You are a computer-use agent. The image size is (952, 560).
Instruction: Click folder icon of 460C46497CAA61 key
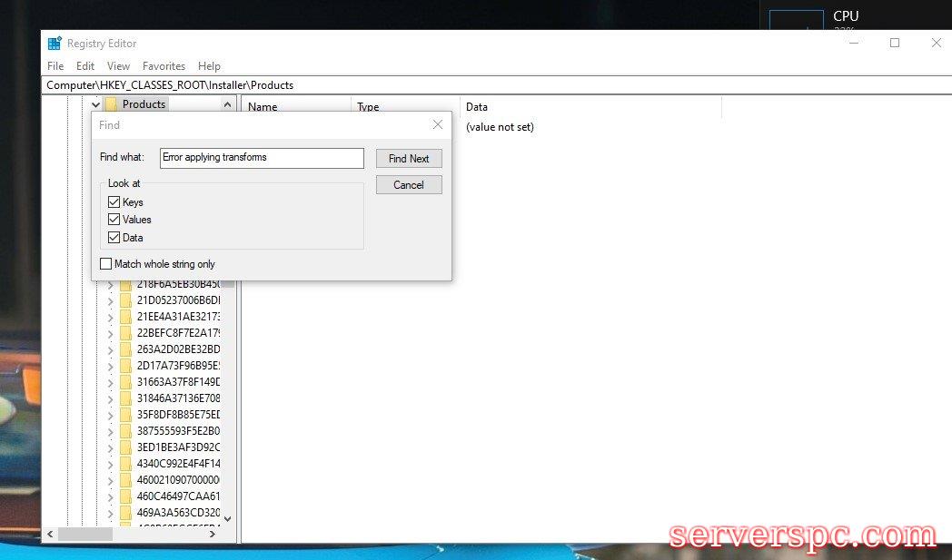pyautogui.click(x=125, y=496)
